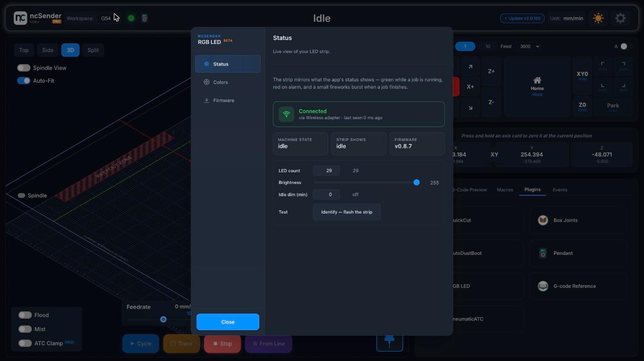Disable the Auto-Fit toggle
644x361 pixels.
(x=23, y=80)
